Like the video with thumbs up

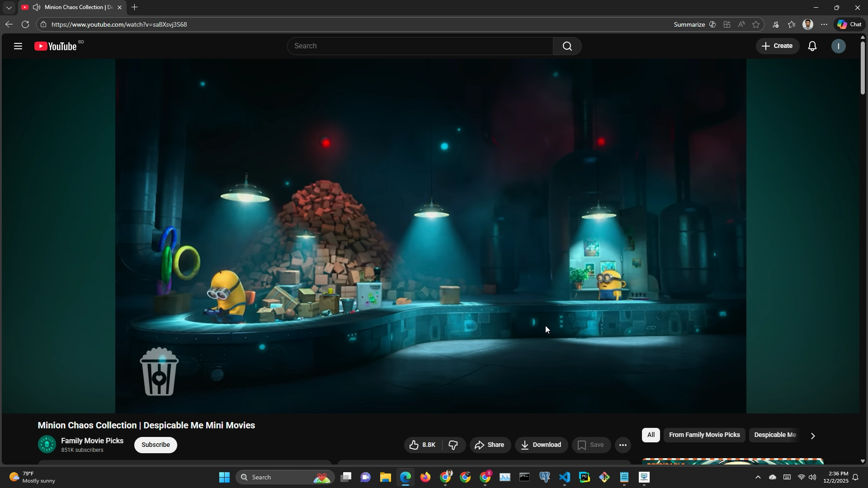pos(423,445)
